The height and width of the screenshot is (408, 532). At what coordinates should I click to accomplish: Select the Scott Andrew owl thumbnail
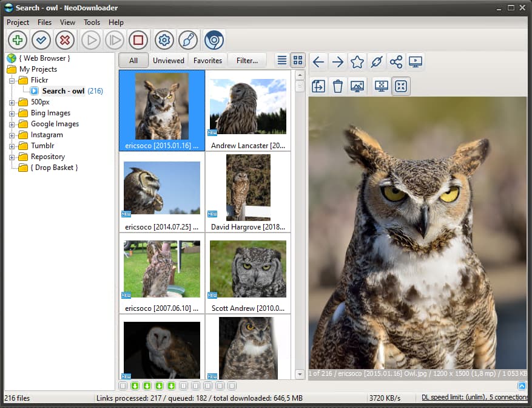248,269
